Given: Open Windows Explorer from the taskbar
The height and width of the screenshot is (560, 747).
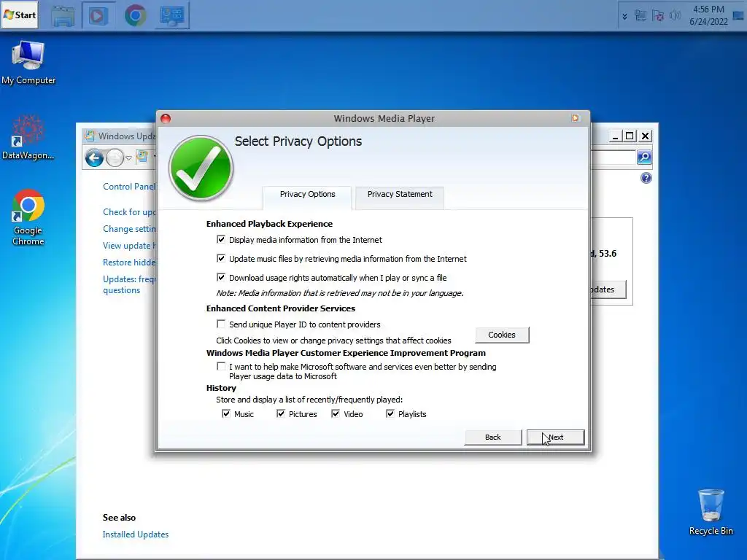Looking at the screenshot, I should click(x=63, y=16).
